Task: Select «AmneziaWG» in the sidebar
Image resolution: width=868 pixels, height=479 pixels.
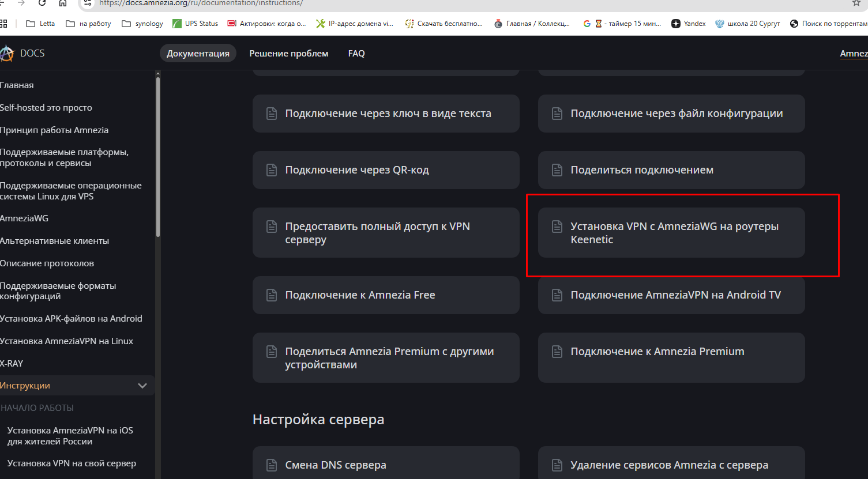Action: [x=24, y=218]
